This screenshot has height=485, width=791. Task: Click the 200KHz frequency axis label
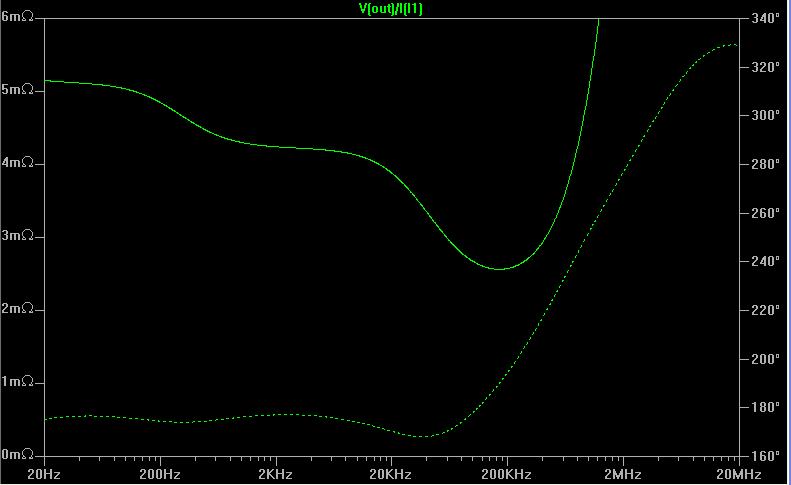506,474
